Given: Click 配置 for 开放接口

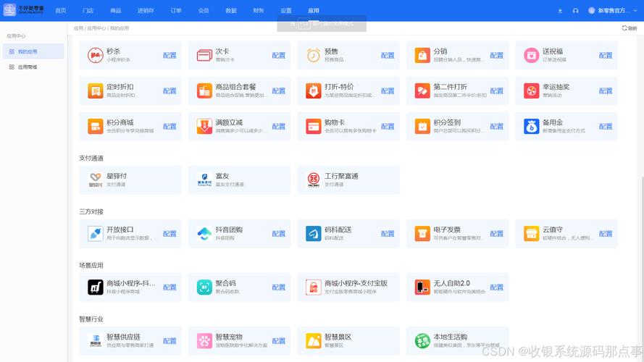Looking at the screenshot, I should [170, 234].
